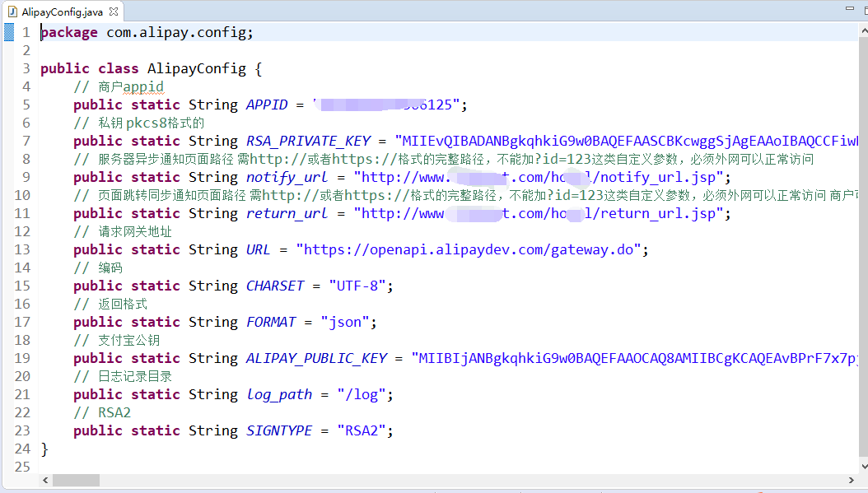Viewport: 868px width, 493px height.
Task: Click the 'URL' variable on line 13
Action: click(x=258, y=249)
